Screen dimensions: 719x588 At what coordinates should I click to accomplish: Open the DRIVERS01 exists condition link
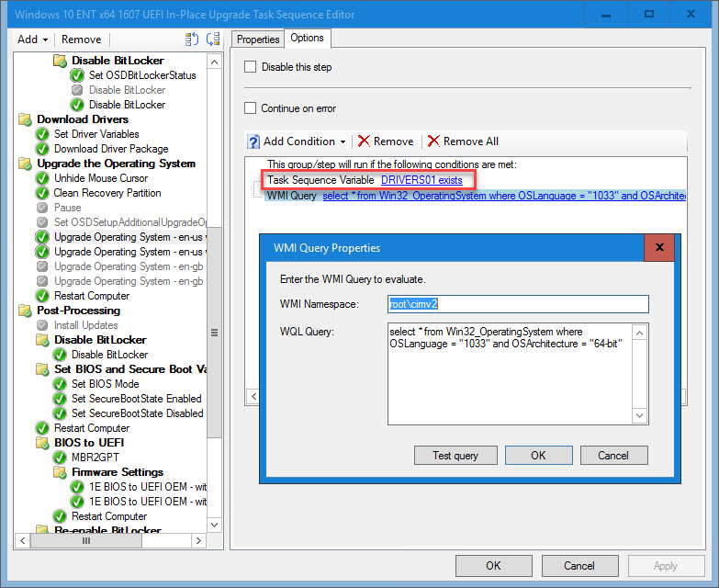(x=421, y=180)
